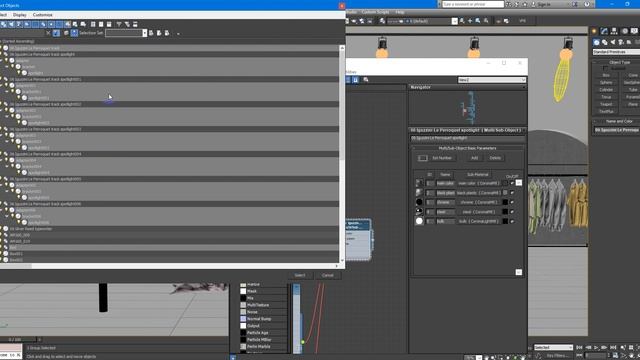Click the keyword search field in title bar
The height and width of the screenshot is (360, 640).
click(x=473, y=4)
